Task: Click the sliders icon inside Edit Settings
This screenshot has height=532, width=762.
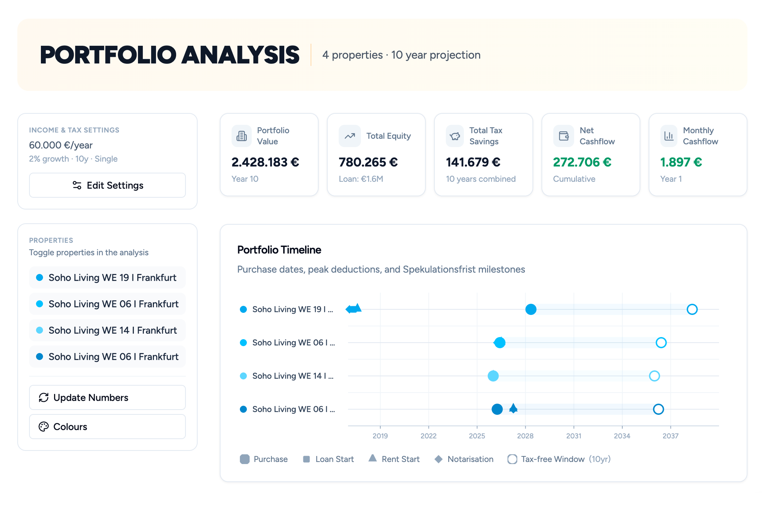Action: tap(77, 185)
